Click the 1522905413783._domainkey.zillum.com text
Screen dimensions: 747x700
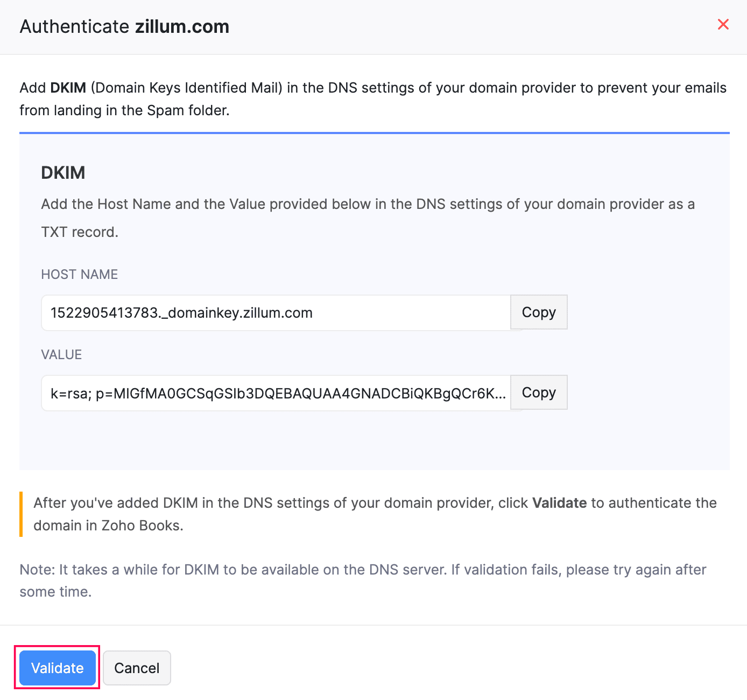coord(182,312)
